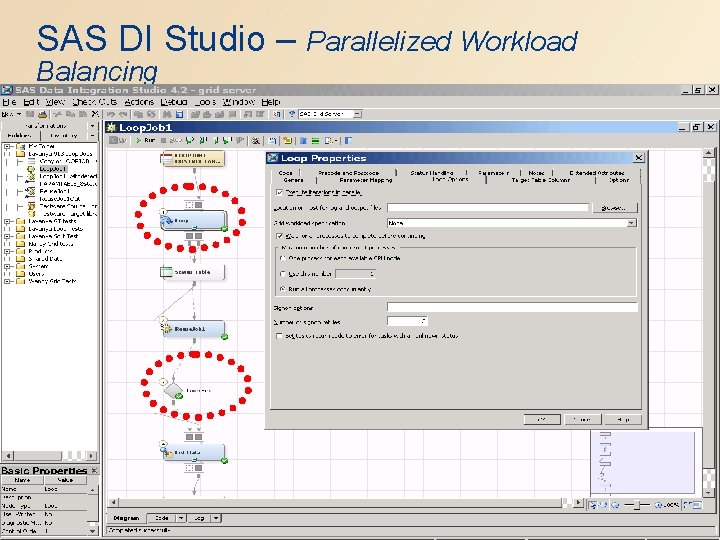Image resolution: width=720 pixels, height=540 pixels.
Task: Switch to the Code tab in Loop Properties
Action: coord(285,173)
